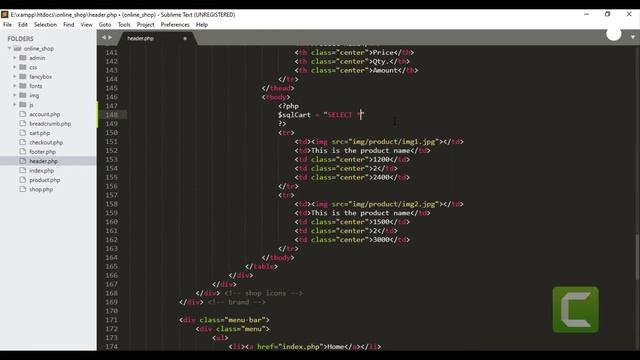
Task: Click the online_shop folder icon
Action: (18, 48)
